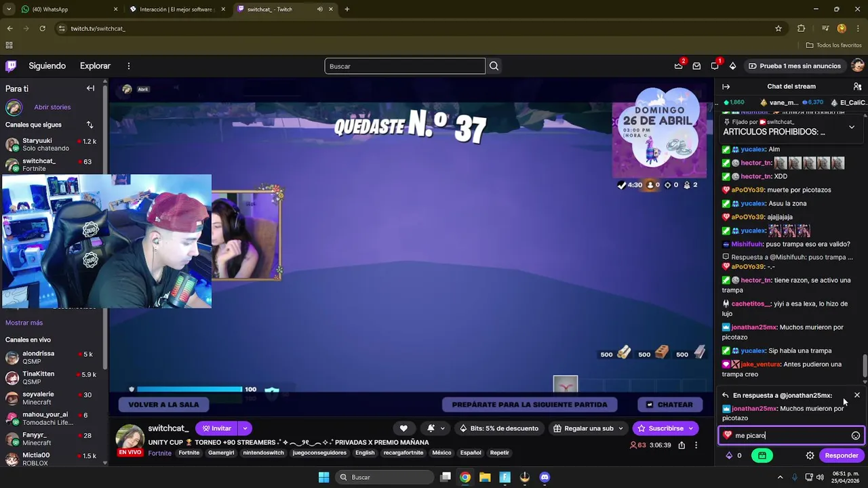Click the Gamergirl tag
The image size is (868, 488).
pyautogui.click(x=221, y=453)
